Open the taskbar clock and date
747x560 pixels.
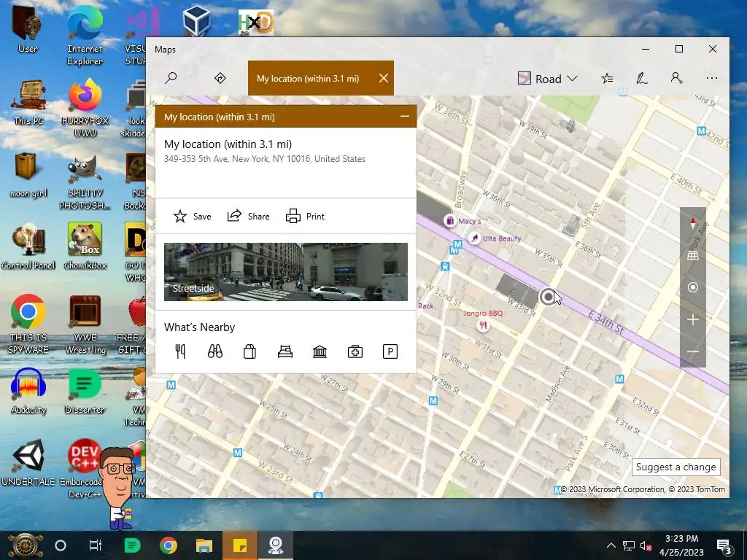coord(681,545)
